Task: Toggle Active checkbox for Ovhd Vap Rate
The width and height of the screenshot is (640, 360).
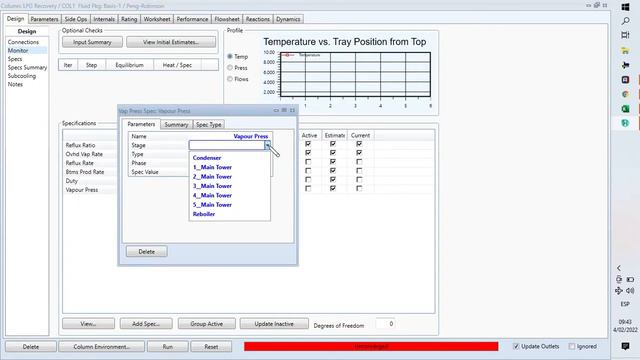Action: [308, 153]
